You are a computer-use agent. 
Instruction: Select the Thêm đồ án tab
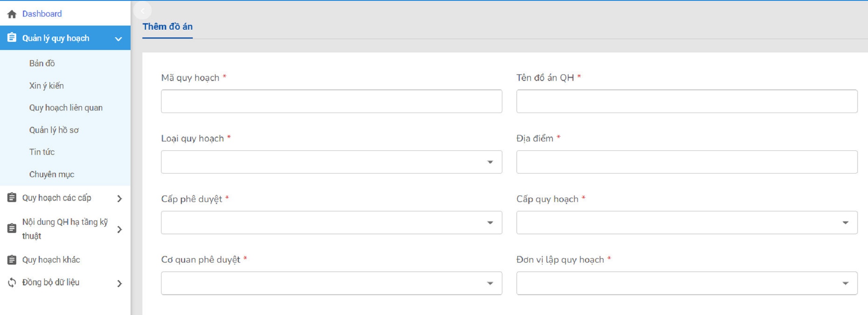pyautogui.click(x=168, y=27)
